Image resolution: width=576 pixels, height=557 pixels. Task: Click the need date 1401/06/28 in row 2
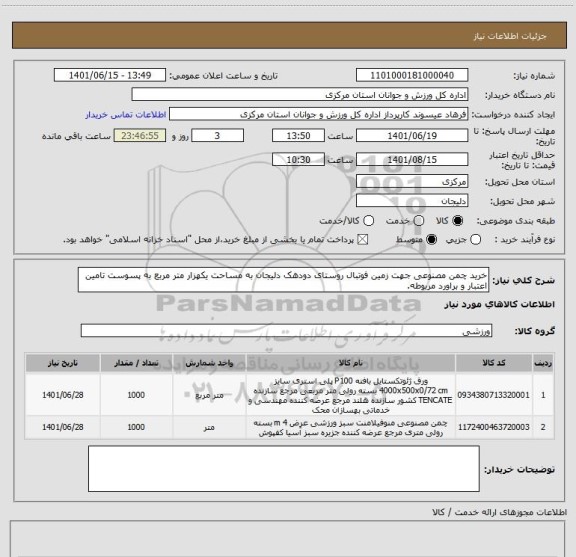click(62, 427)
